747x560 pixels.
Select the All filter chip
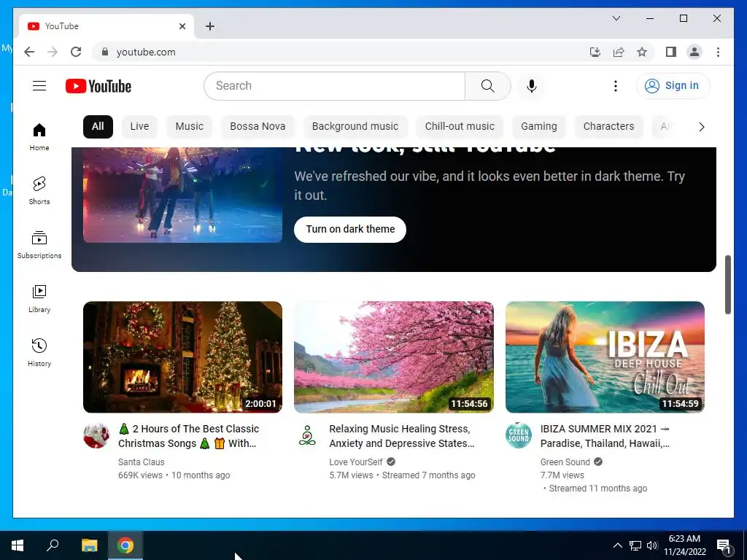(x=98, y=127)
